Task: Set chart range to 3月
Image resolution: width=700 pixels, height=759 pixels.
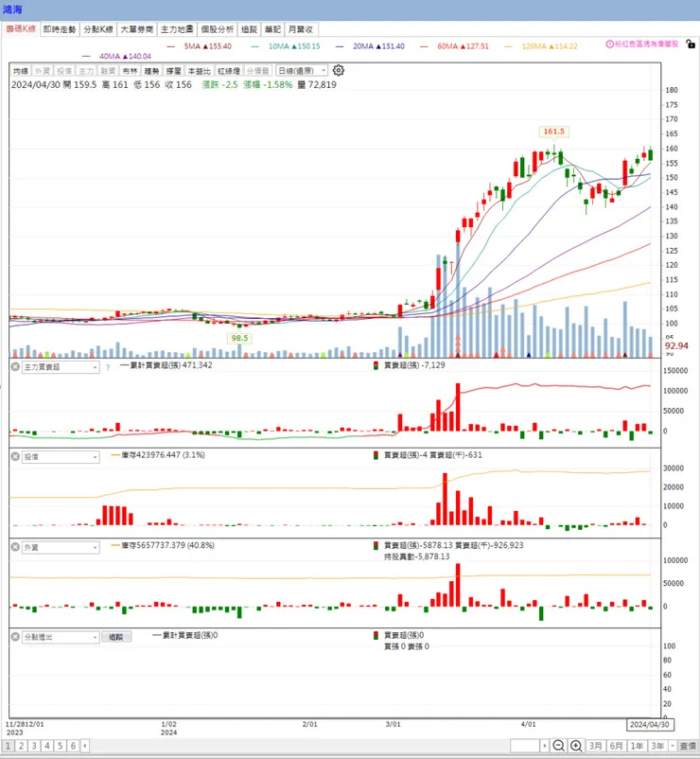Action: click(596, 746)
